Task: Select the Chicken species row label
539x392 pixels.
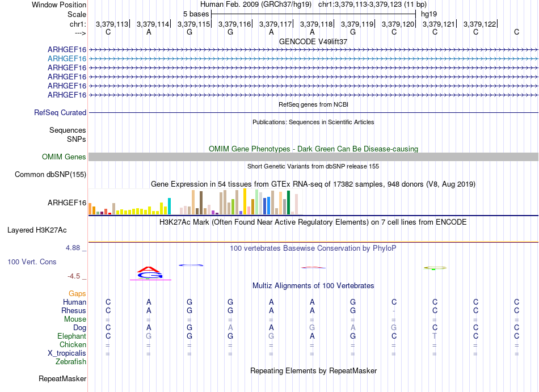Action: [x=73, y=344]
